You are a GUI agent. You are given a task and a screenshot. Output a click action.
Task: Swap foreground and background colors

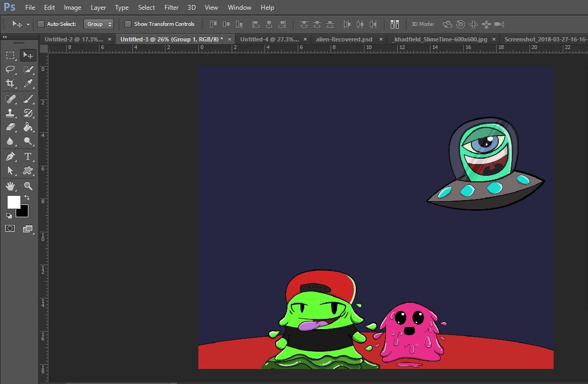pos(27,197)
